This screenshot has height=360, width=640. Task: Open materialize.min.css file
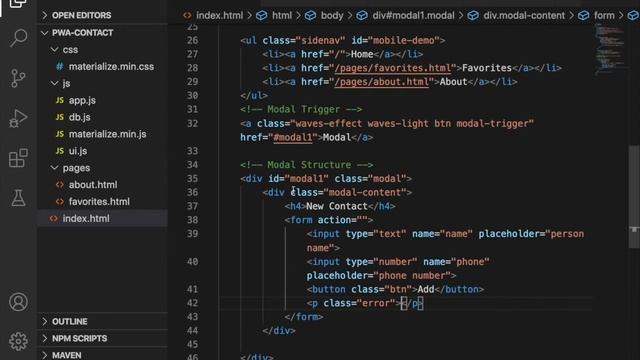(111, 67)
